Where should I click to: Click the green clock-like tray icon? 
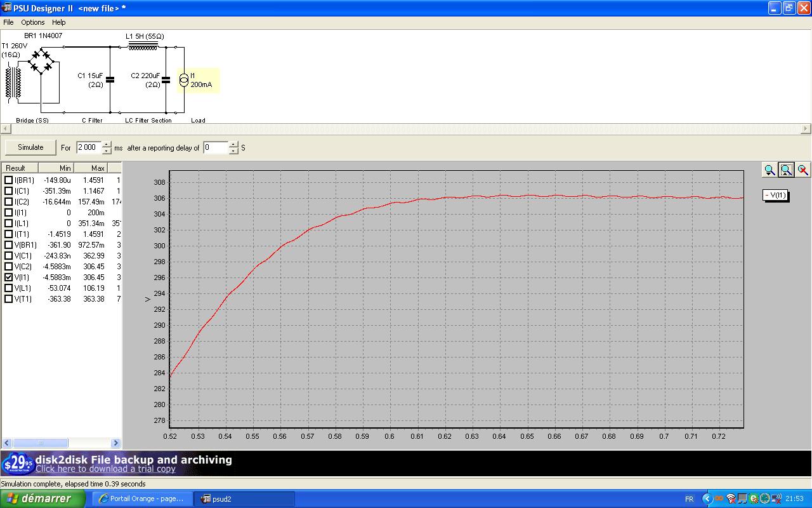pos(765,499)
